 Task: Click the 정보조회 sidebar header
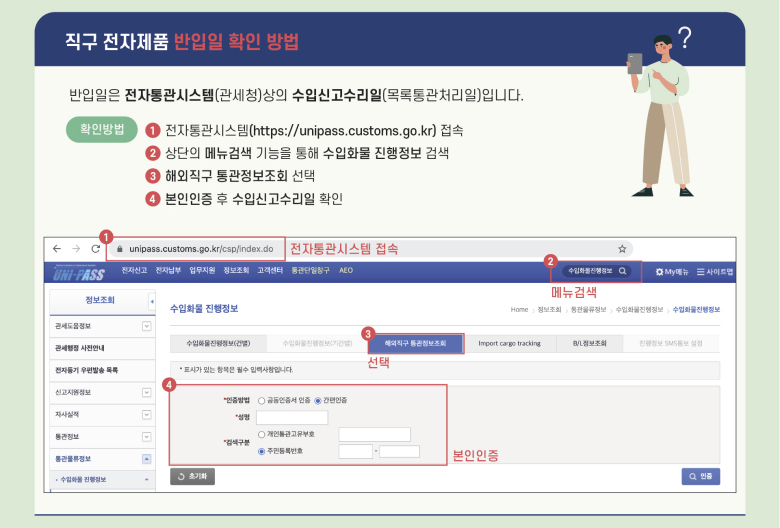click(99, 300)
